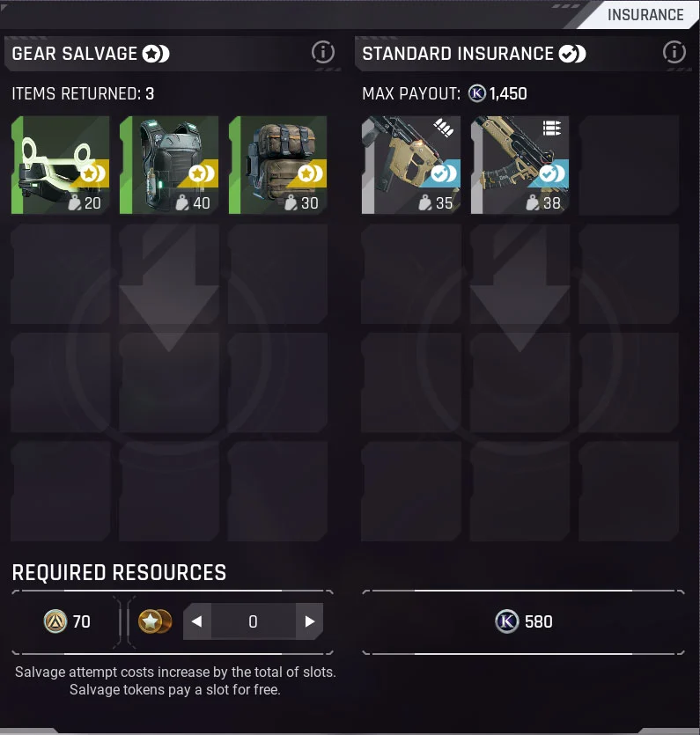Click the salvage token quantity field
Screen dimensions: 700x735
254,621
